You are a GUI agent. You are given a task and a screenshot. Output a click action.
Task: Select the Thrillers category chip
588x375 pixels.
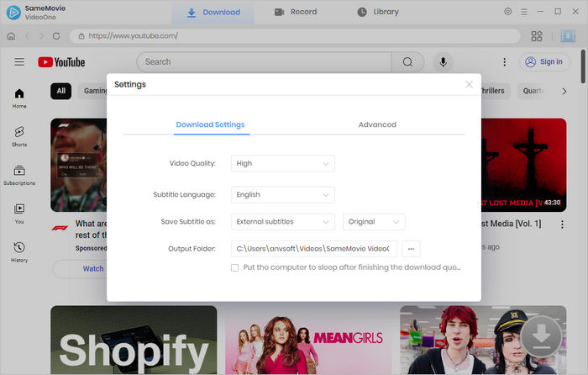point(496,91)
